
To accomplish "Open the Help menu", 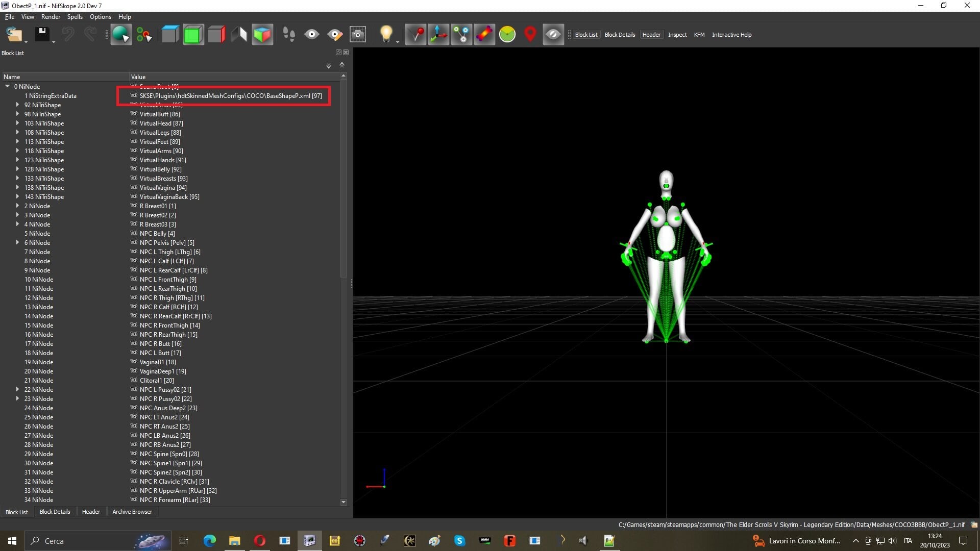I will 125,17.
